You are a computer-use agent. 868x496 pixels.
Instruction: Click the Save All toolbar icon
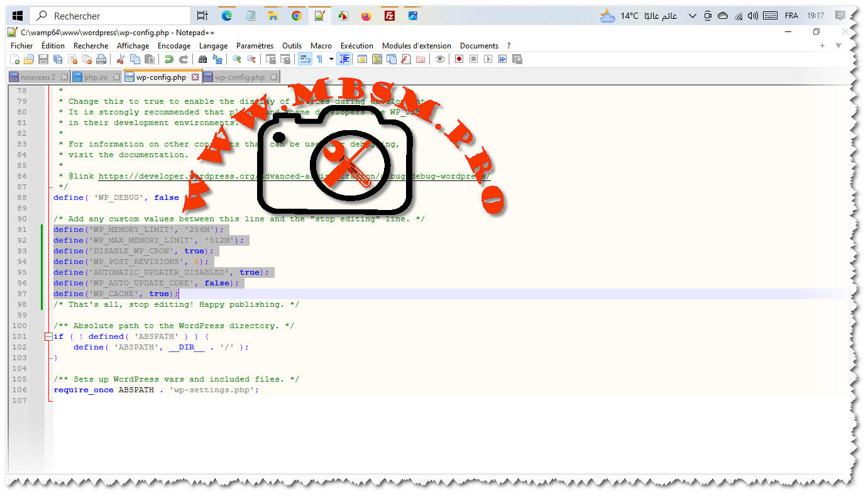click(x=58, y=59)
